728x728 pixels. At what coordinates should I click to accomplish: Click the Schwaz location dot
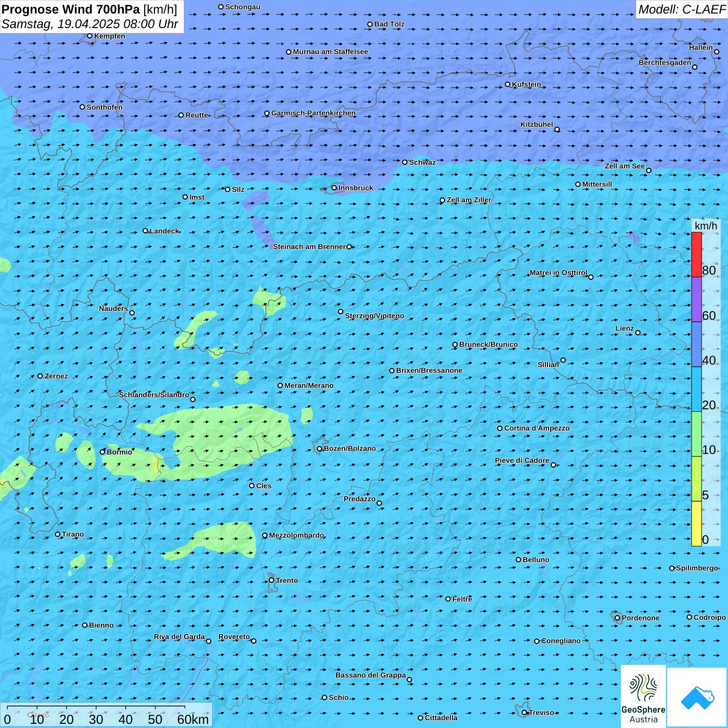pyautogui.click(x=405, y=162)
